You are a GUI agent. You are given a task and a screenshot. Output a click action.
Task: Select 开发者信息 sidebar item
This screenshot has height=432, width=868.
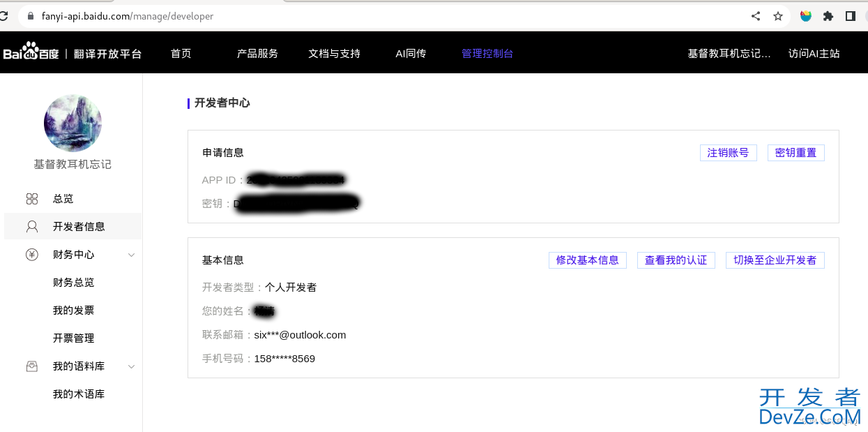pos(73,226)
